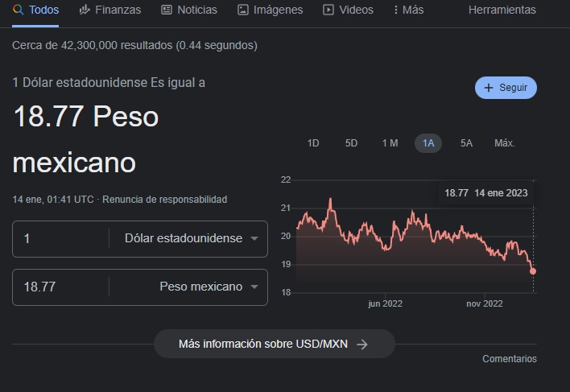
Task: Click the Noticias newspaper icon
Action: click(167, 10)
